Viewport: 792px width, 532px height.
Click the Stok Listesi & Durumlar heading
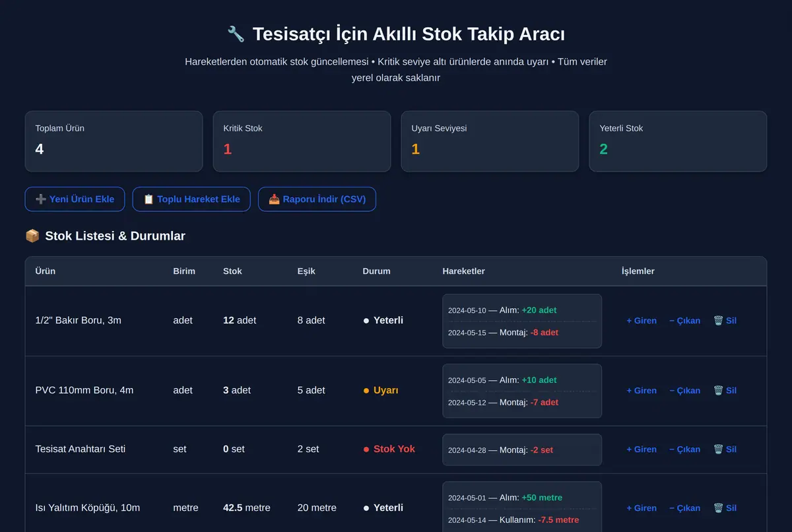point(105,236)
